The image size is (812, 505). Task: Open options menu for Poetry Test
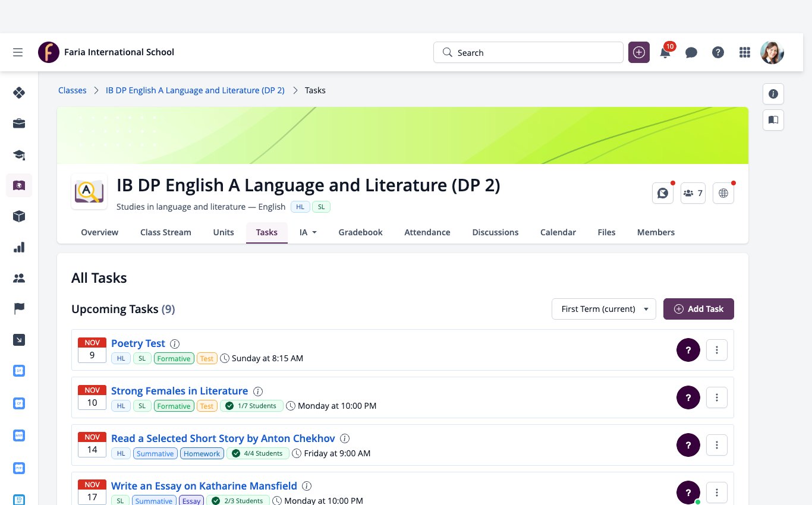[x=717, y=350]
